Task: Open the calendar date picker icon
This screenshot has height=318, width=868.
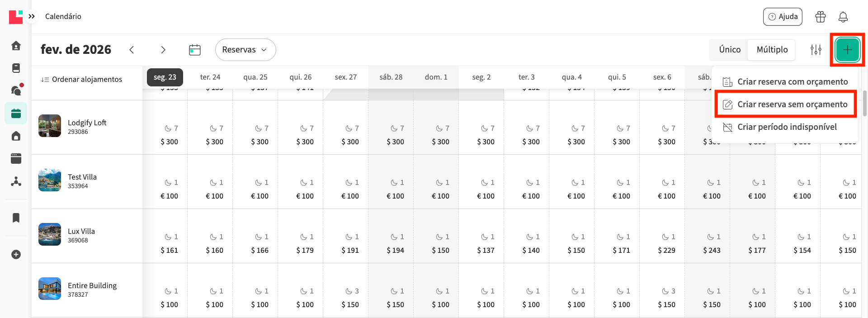Action: coord(195,50)
